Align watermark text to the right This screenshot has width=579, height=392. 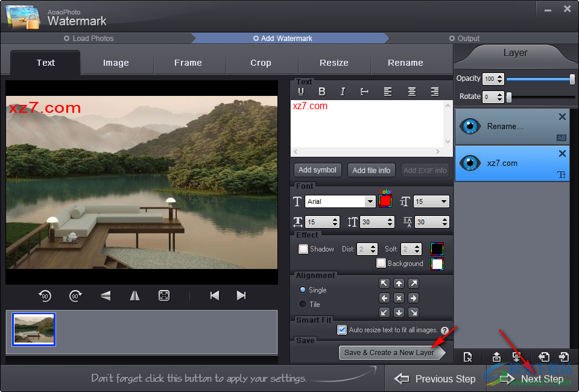click(435, 92)
